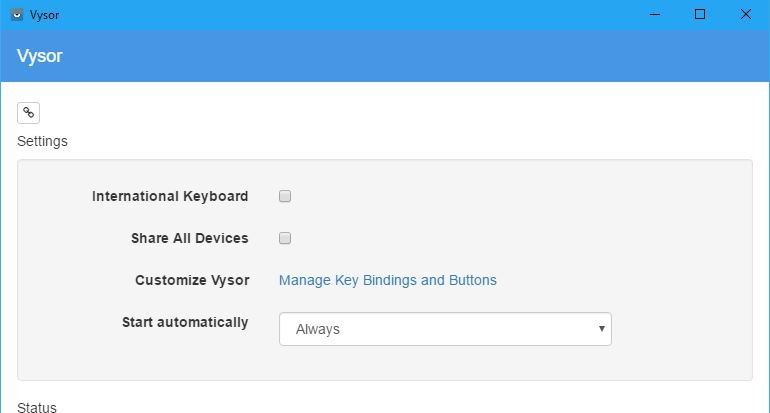The height and width of the screenshot is (413, 770).
Task: Maximize the Vysor window
Action: 700,15
